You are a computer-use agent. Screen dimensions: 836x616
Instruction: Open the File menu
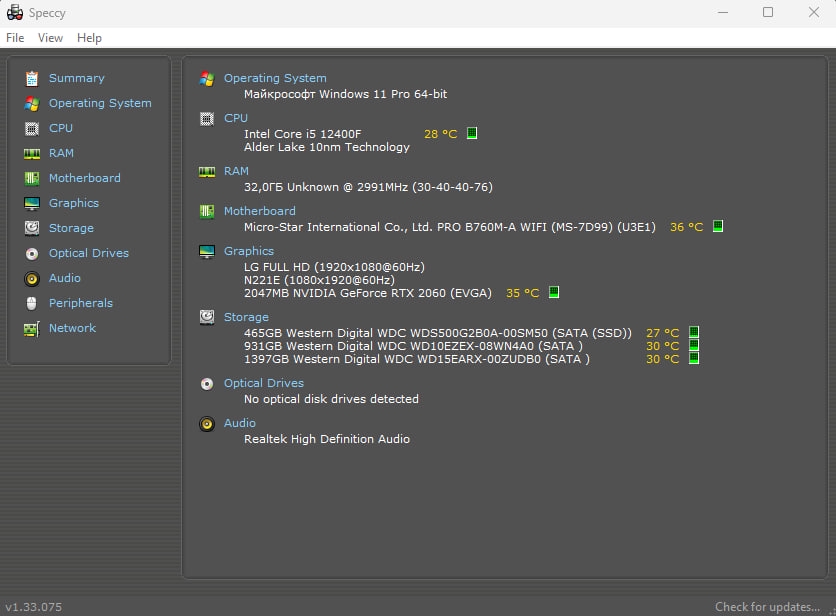point(15,38)
